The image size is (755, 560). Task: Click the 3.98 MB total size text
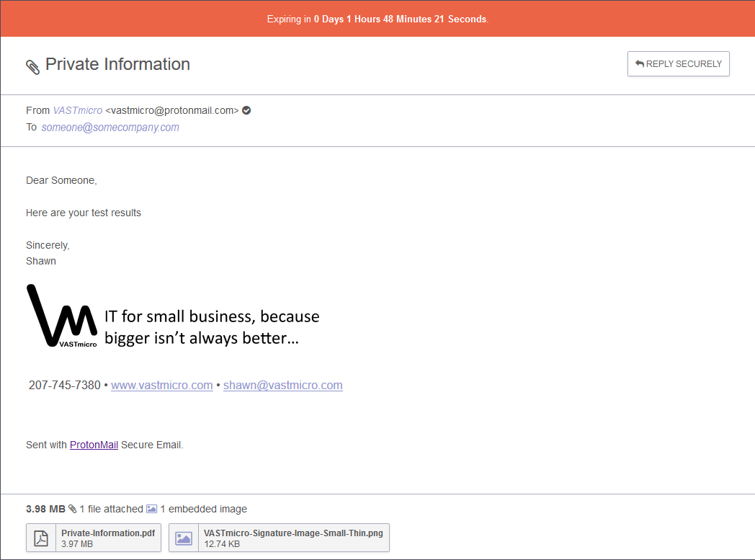pos(45,509)
